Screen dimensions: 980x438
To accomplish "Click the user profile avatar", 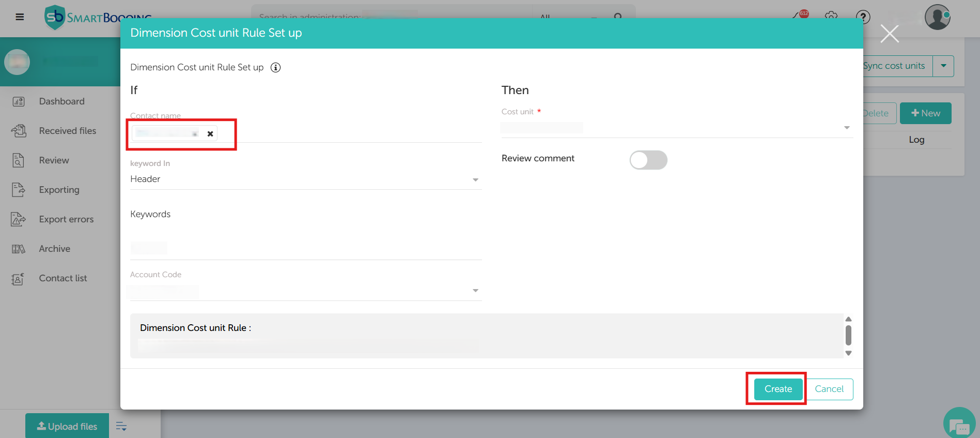I will [937, 17].
